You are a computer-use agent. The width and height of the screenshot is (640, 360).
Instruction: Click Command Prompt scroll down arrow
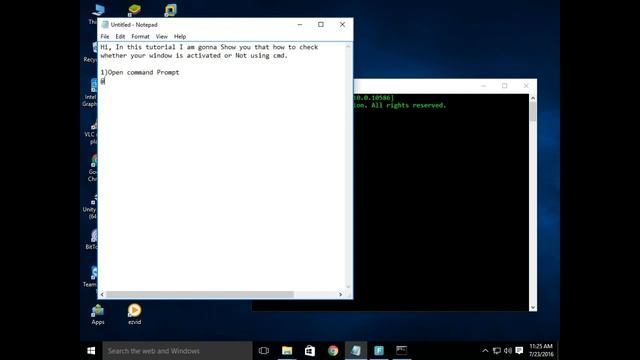(x=533, y=307)
